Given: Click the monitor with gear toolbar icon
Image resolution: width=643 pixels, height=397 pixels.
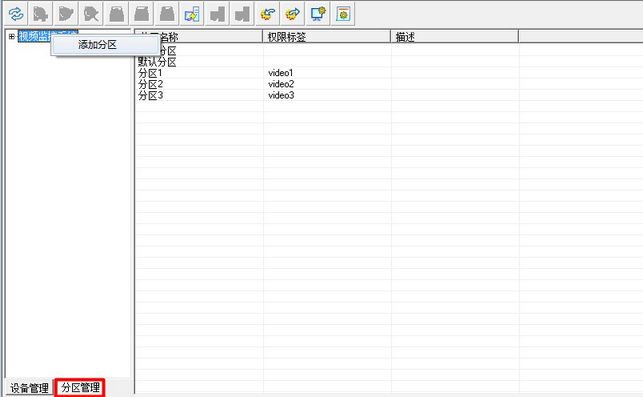Looking at the screenshot, I should pos(318,14).
